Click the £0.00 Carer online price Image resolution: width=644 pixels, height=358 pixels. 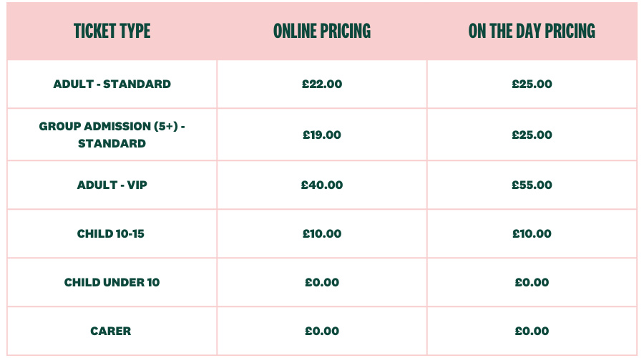322,331
